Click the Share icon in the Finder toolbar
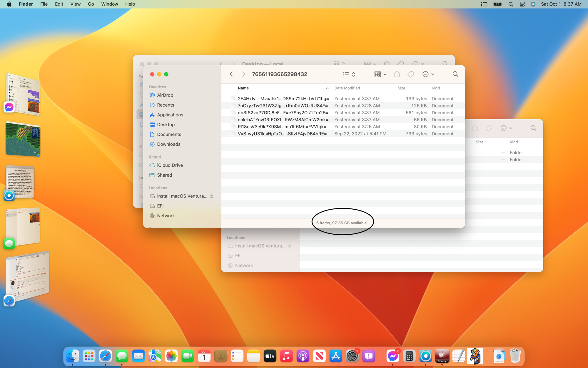This screenshot has height=368, width=588. click(397, 74)
